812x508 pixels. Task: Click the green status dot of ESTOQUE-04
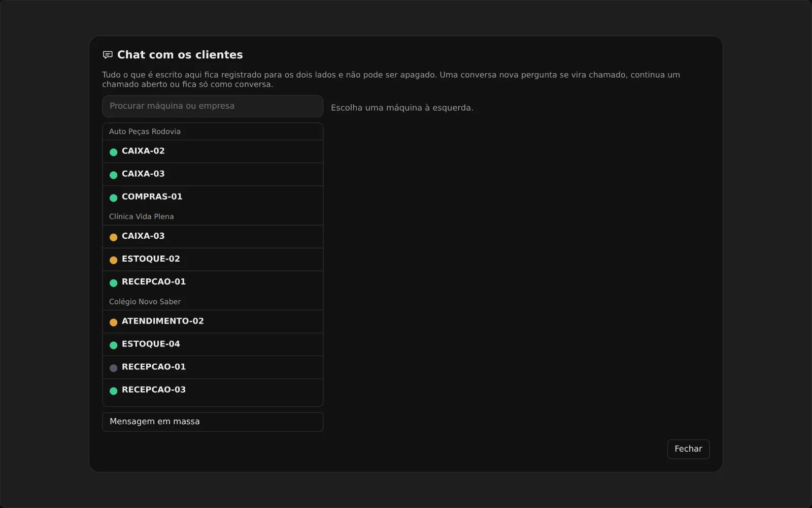point(113,345)
